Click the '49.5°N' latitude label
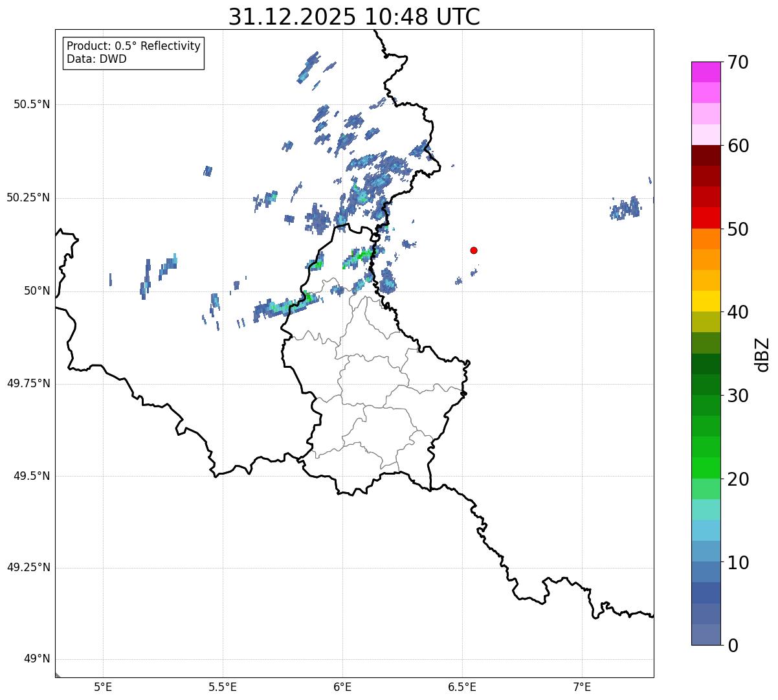The width and height of the screenshot is (778, 700). (32, 476)
